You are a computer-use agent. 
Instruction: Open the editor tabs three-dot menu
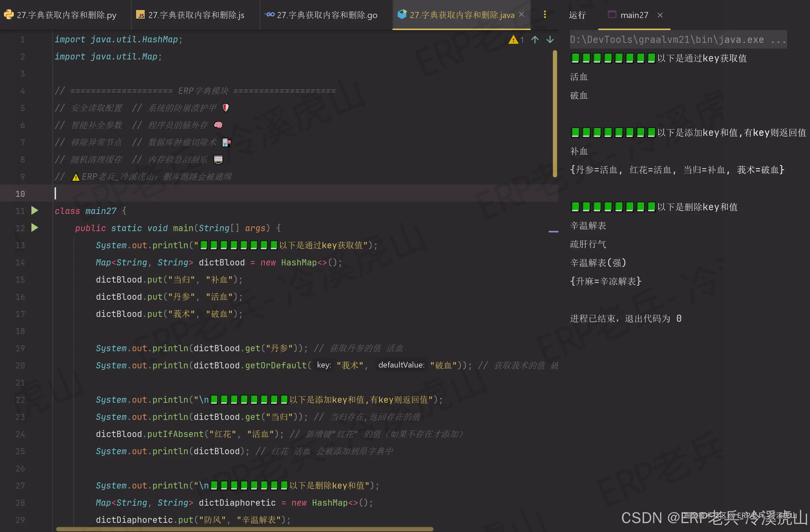coord(545,15)
